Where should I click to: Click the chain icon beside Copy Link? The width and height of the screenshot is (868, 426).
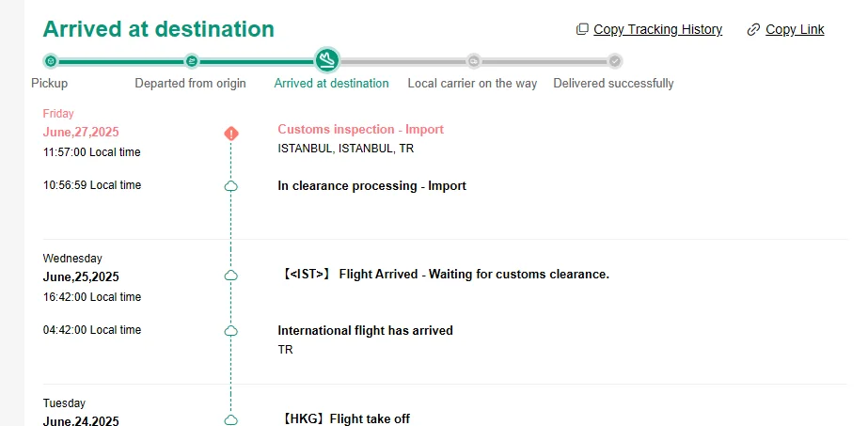click(753, 30)
